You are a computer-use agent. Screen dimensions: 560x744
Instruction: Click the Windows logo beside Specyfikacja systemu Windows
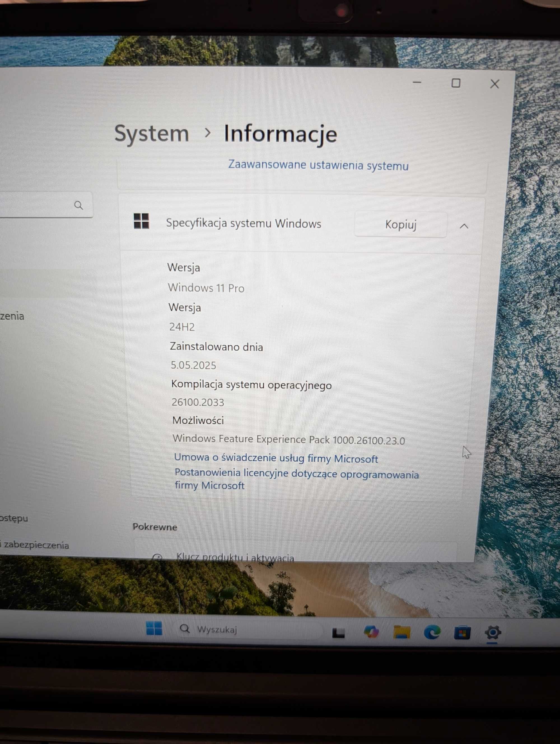click(x=141, y=221)
